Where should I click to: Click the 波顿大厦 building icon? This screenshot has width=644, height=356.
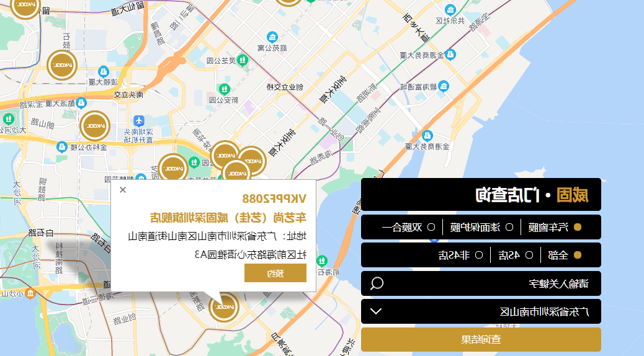[x=104, y=71]
